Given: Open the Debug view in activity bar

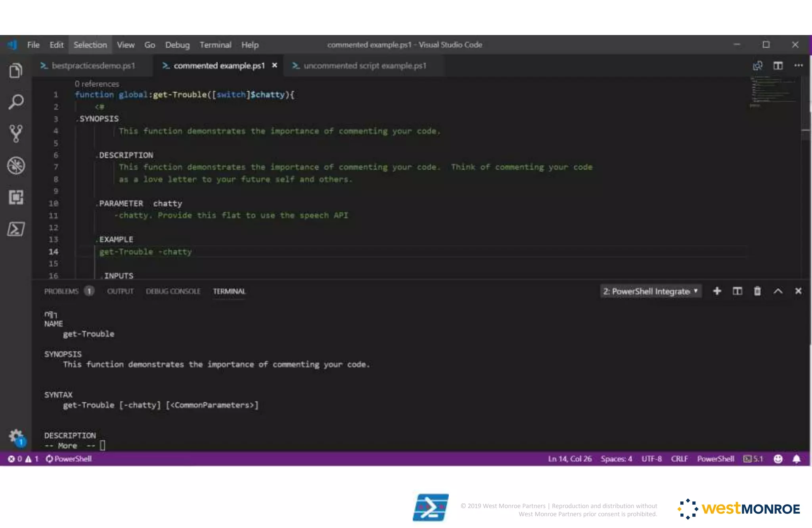Looking at the screenshot, I should point(16,165).
